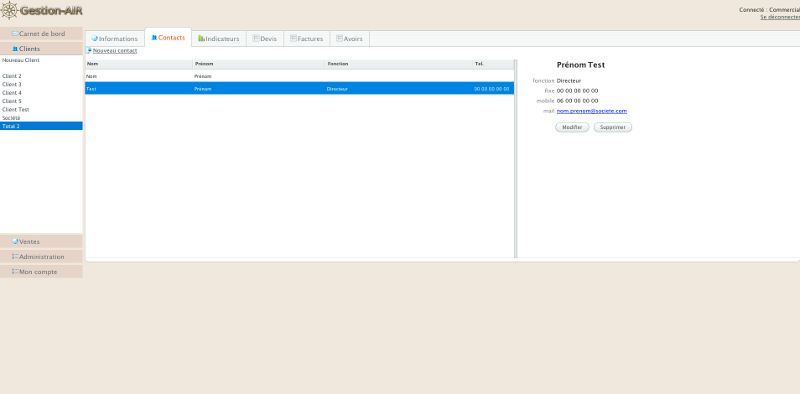Open the Avoirs tab
Viewport: 800px width, 394px height.
349,39
